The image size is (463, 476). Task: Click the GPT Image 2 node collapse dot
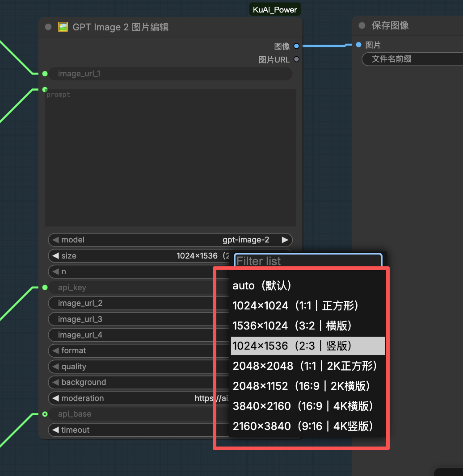(48, 27)
